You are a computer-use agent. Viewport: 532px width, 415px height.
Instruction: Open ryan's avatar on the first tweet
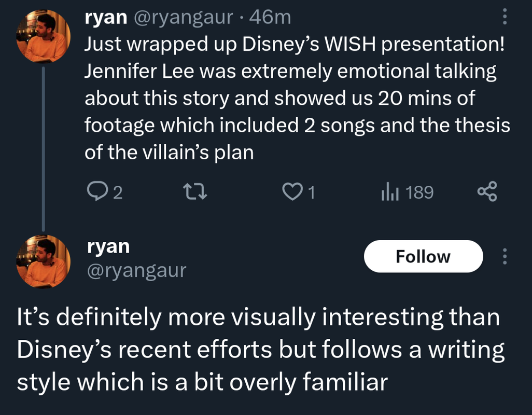point(44,36)
